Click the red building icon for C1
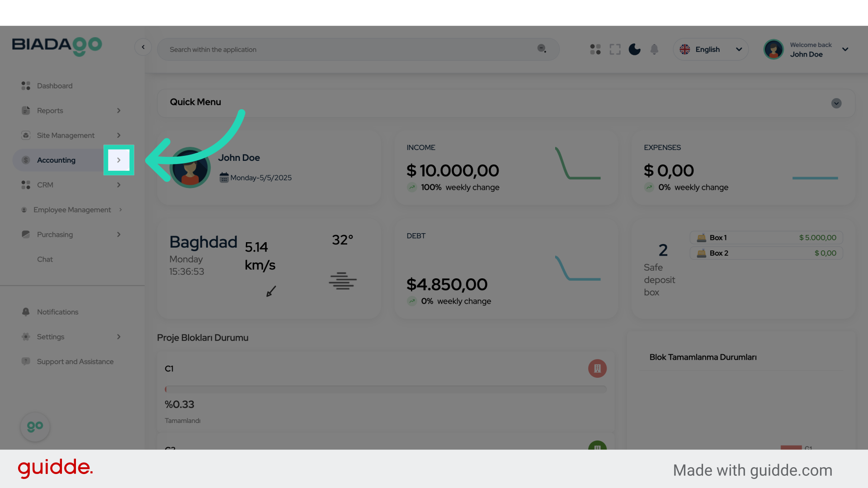 597,368
